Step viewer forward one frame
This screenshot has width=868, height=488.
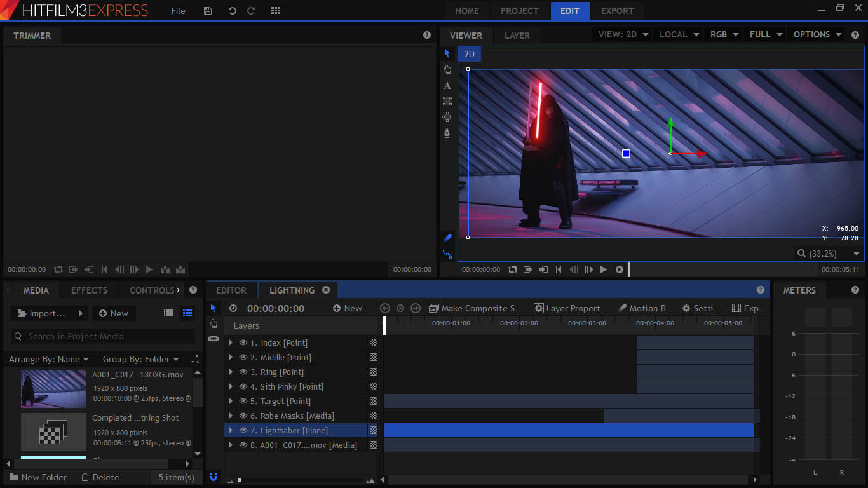click(588, 269)
